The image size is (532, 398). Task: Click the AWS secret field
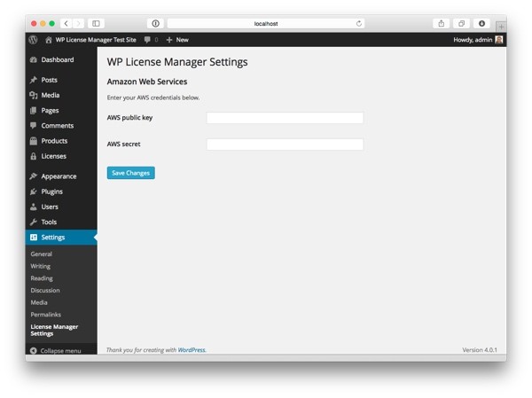(285, 144)
